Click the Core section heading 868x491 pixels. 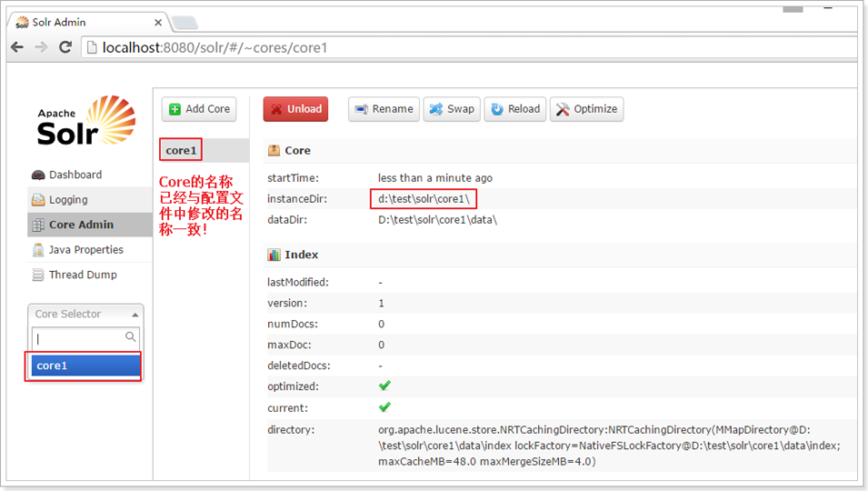pyautogui.click(x=297, y=151)
